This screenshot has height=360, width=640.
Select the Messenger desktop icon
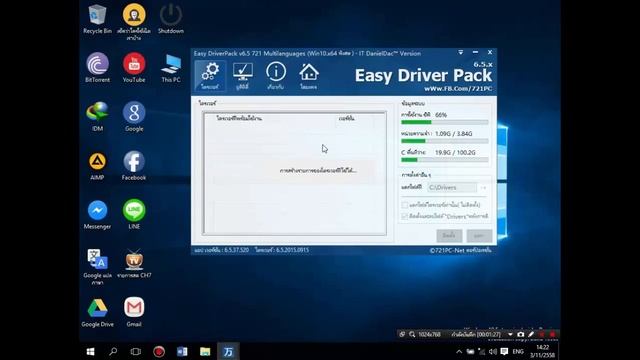click(x=97, y=215)
